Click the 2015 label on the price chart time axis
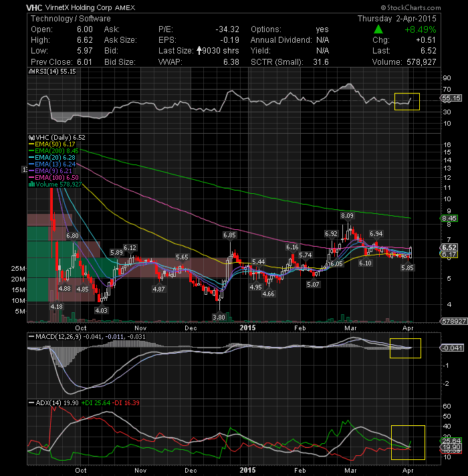This screenshot has height=476, width=468. pos(247,328)
